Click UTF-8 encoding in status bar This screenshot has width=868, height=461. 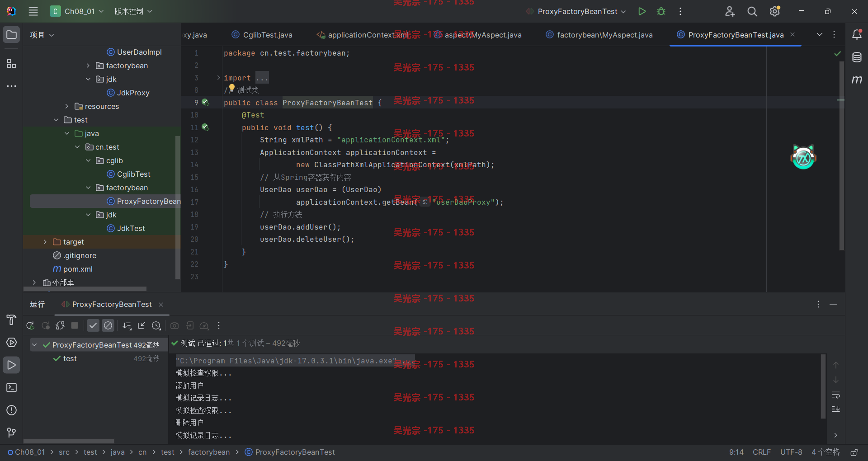(x=791, y=452)
